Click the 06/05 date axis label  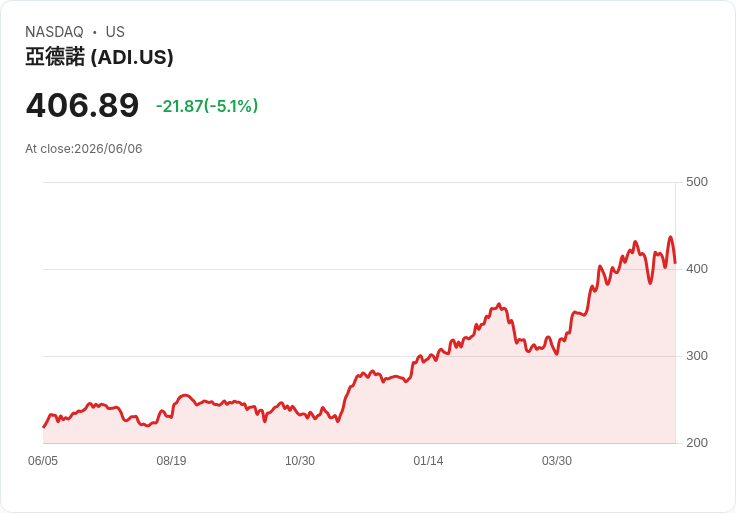pos(43,461)
